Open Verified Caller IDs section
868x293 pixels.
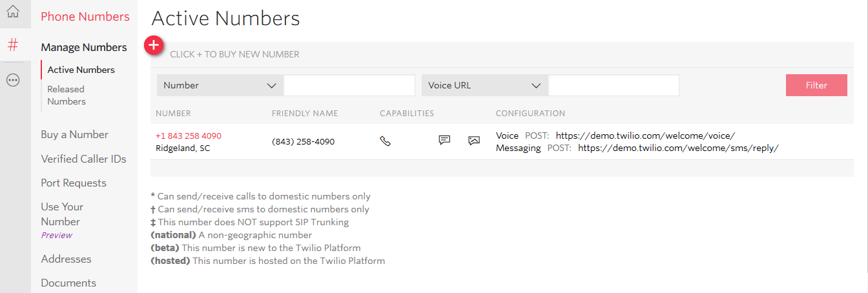click(83, 159)
